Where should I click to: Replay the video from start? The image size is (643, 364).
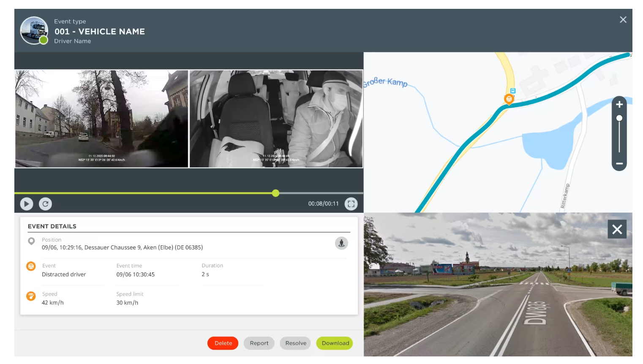[x=45, y=204]
